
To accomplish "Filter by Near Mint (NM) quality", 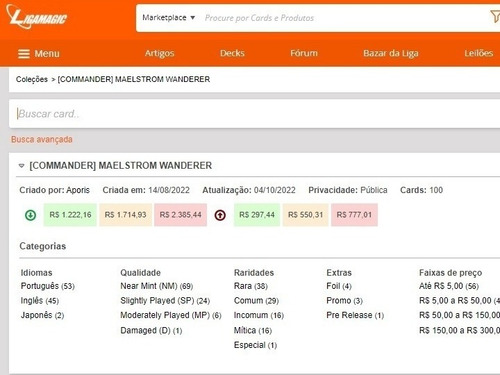I will coord(157,286).
